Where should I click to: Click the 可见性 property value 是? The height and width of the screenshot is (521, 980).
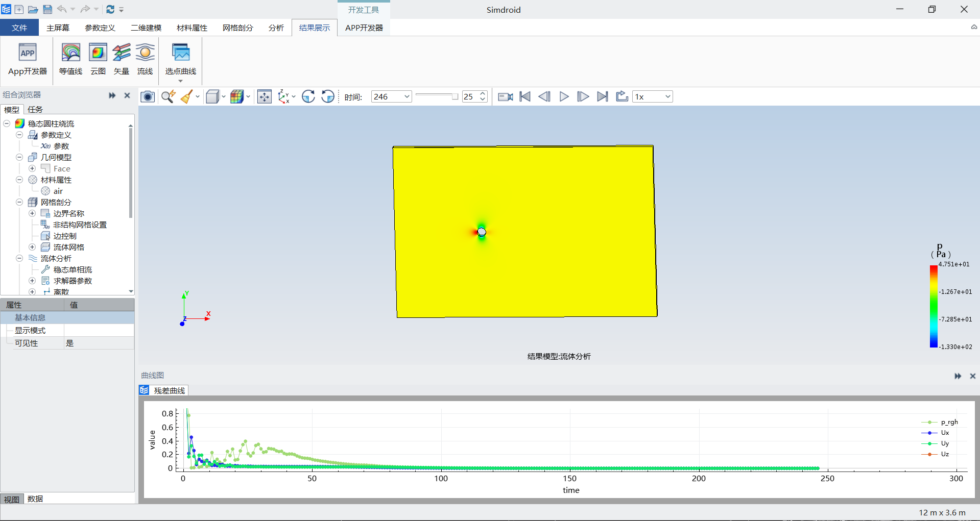coord(99,343)
